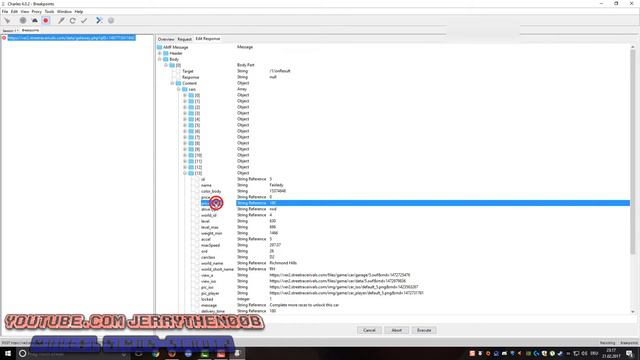
Task: Select the highlighted request URL in the list
Action: click(x=71, y=38)
